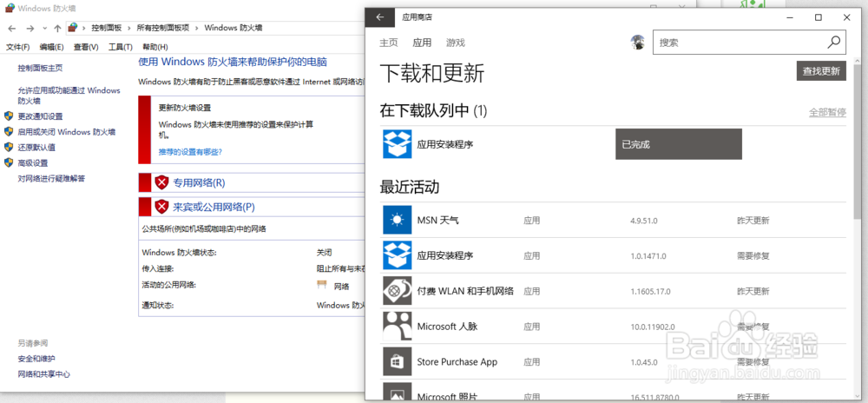Click the Microsoft 人脉 app icon
868x403 pixels.
[x=398, y=327]
